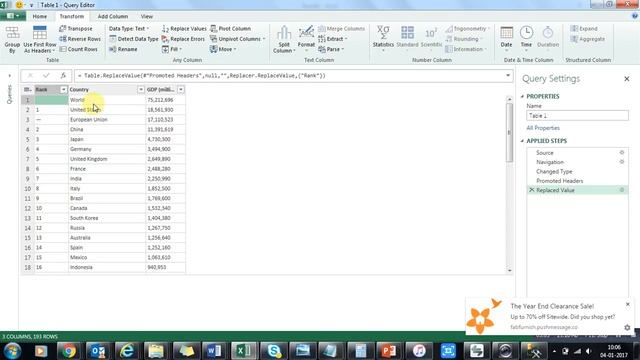Expand the Fill dropdown
This screenshot has width=640, height=360.
[x=172, y=49]
